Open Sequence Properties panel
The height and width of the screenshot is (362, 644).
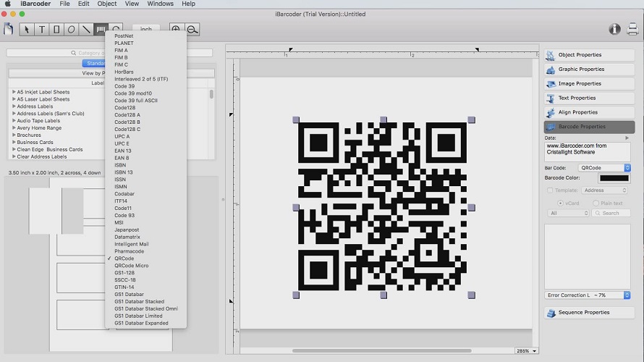[x=590, y=313]
